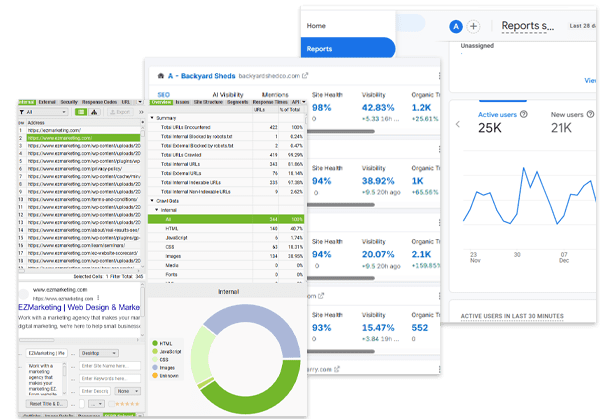Click the double-arrow overflow icon beside Export

click(x=141, y=112)
